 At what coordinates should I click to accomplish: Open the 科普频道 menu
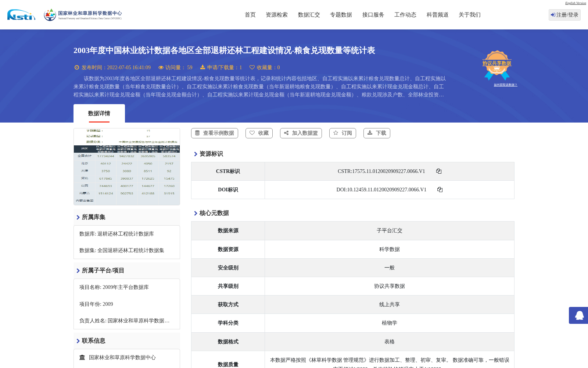pyautogui.click(x=438, y=15)
